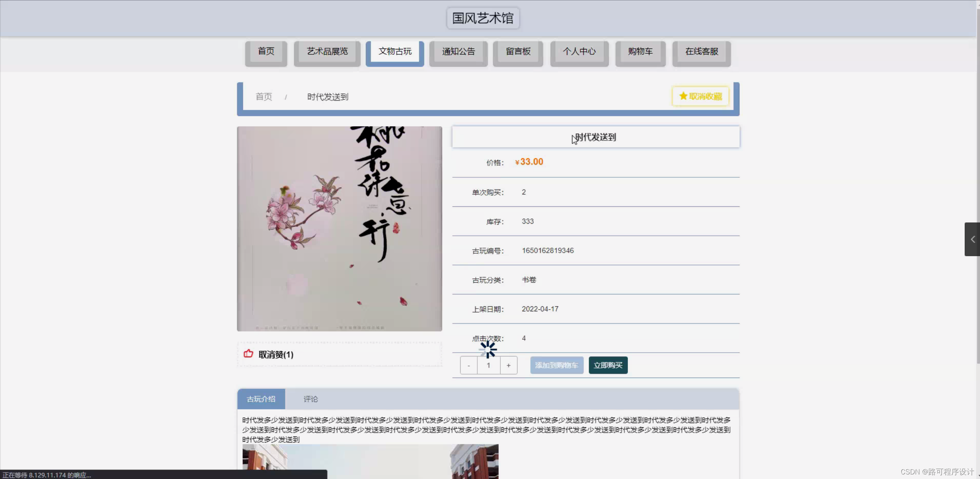
Task: Switch to 评论 tab
Action: pos(310,399)
